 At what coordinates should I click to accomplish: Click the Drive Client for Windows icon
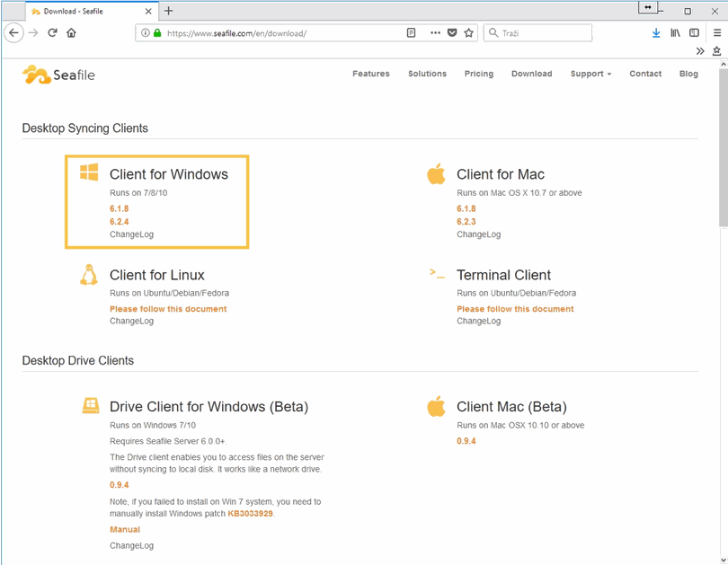(91, 405)
